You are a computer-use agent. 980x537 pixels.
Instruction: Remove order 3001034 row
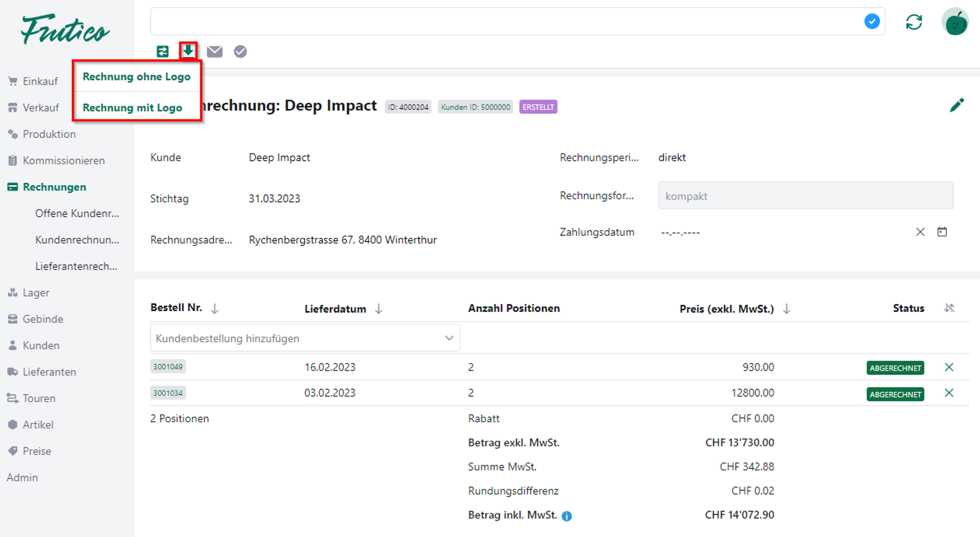[949, 393]
